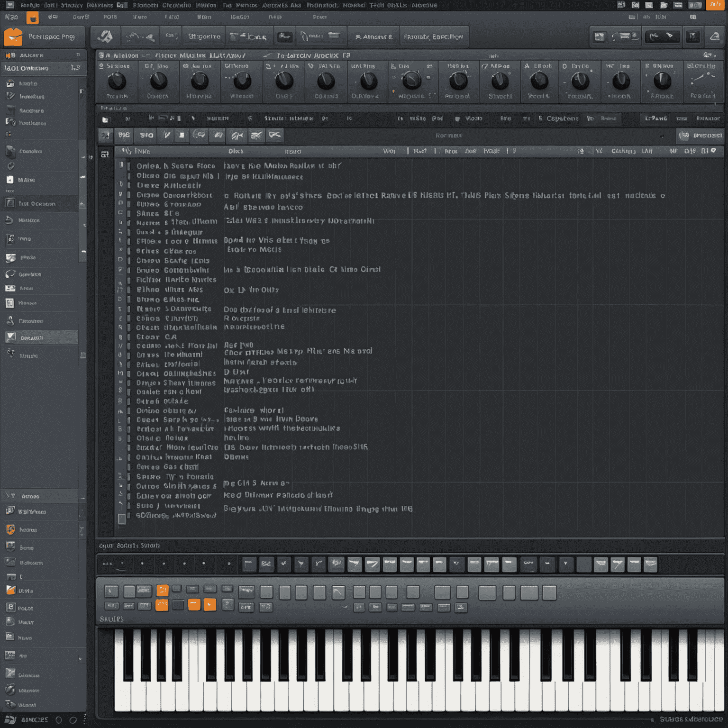This screenshot has width=728, height=728.
Task: Click the pad with the curve symbol
Action: [338, 592]
